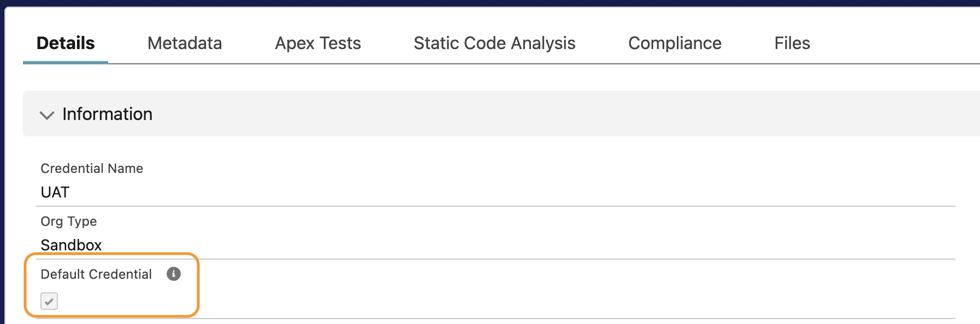The width and height of the screenshot is (980, 324).
Task: Click the Default Credential info icon
Action: tap(174, 274)
